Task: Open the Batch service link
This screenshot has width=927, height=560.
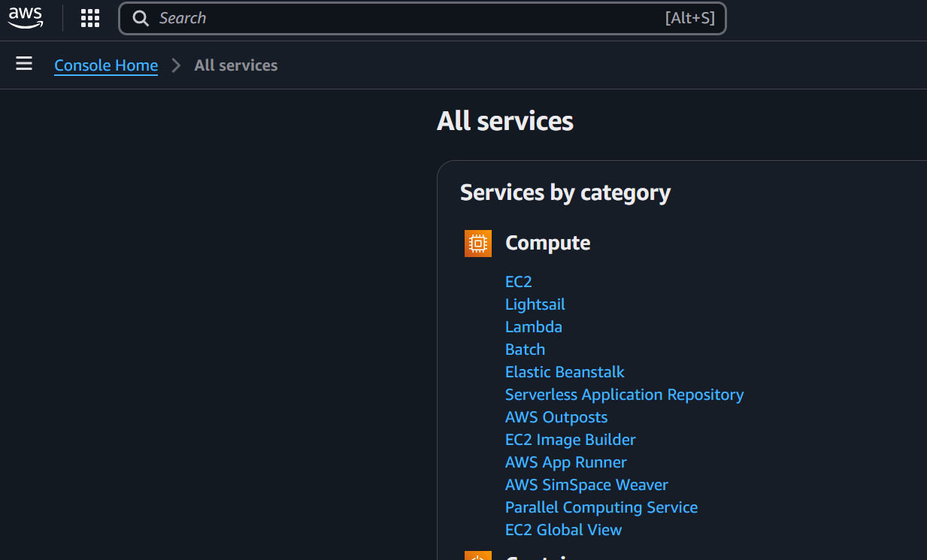Action: (526, 350)
